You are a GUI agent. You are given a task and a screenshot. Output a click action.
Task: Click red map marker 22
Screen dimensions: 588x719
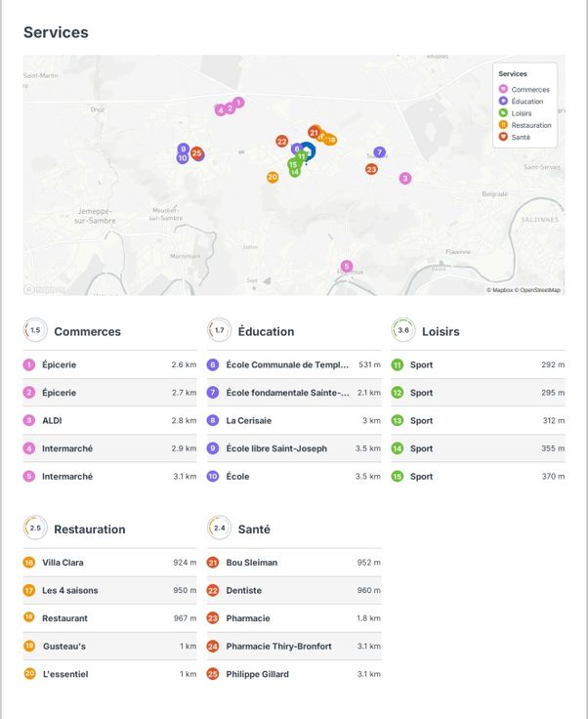point(281,142)
